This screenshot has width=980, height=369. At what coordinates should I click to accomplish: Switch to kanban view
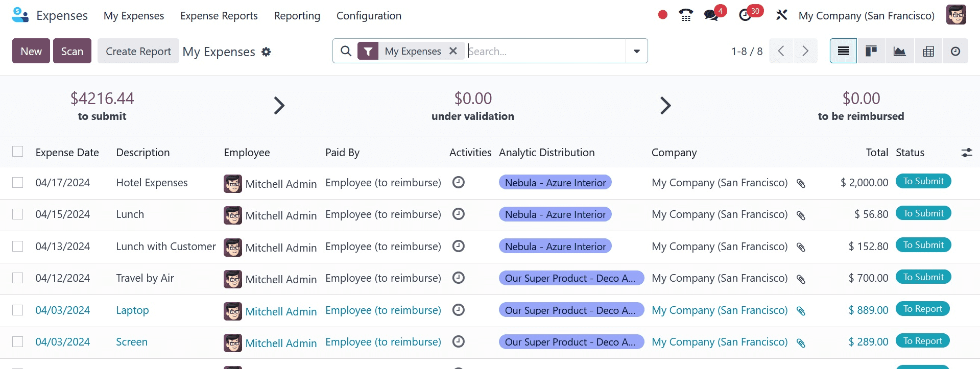click(x=871, y=51)
